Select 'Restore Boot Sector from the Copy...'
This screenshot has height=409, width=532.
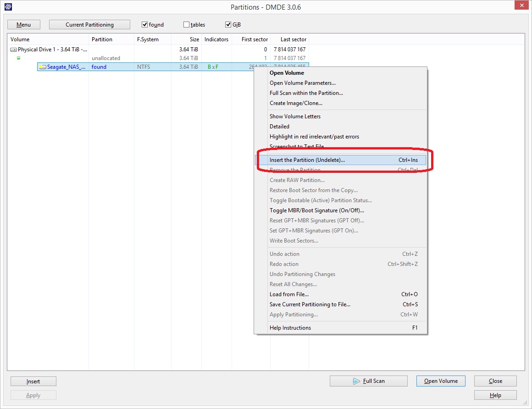pyautogui.click(x=341, y=190)
